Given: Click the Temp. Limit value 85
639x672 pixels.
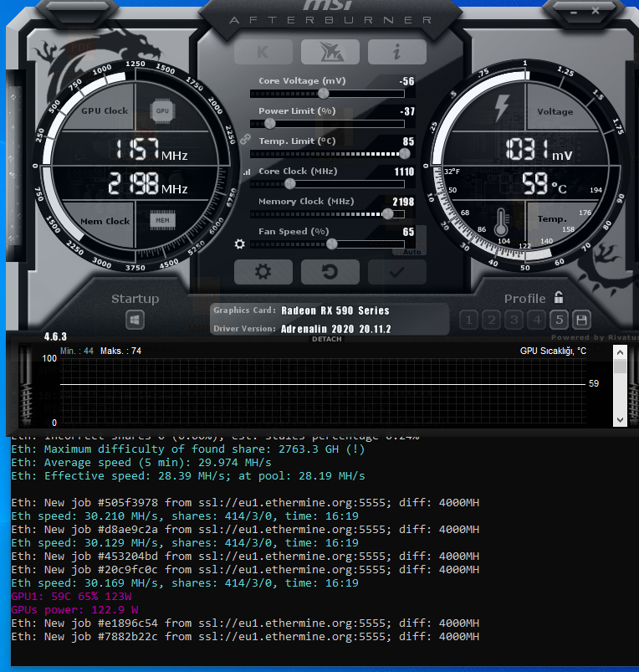Looking at the screenshot, I should [409, 141].
